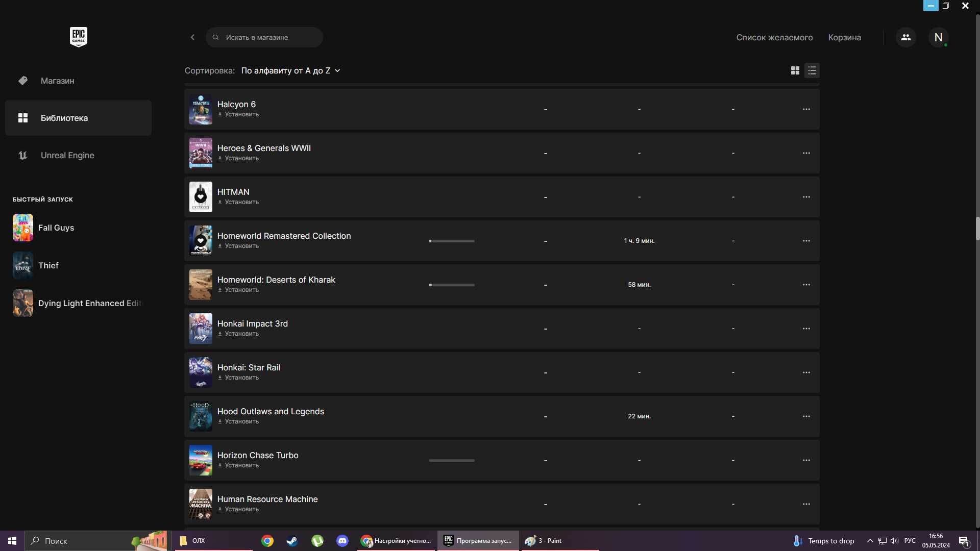Open the network icon in system tray

pos(882,541)
